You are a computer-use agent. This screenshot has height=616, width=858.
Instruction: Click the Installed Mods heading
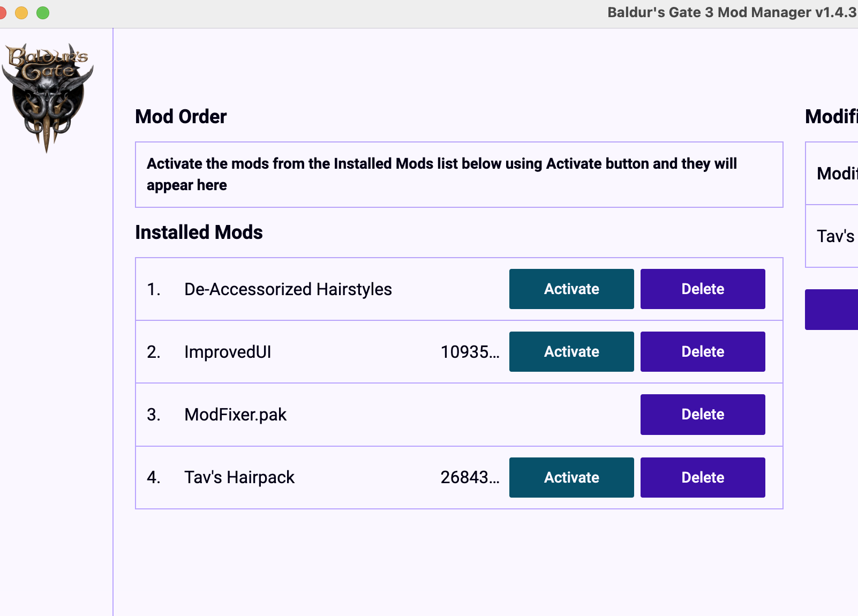click(x=199, y=232)
